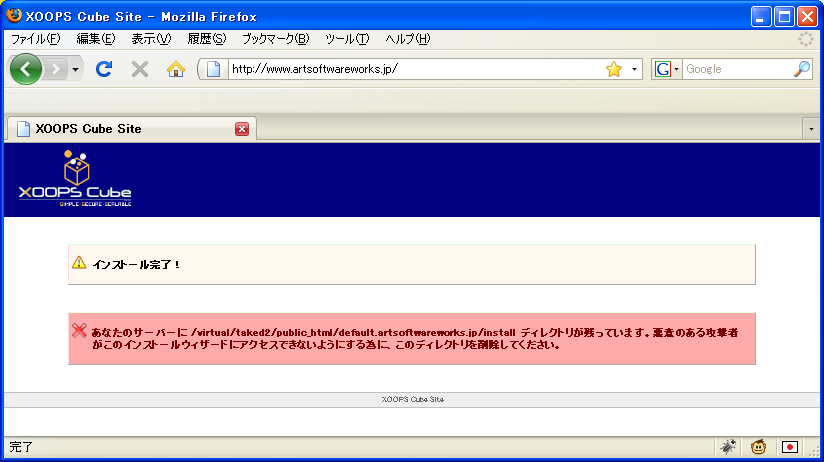Close the XOOPS Cube Site tab
The image size is (824, 462).
(x=242, y=129)
